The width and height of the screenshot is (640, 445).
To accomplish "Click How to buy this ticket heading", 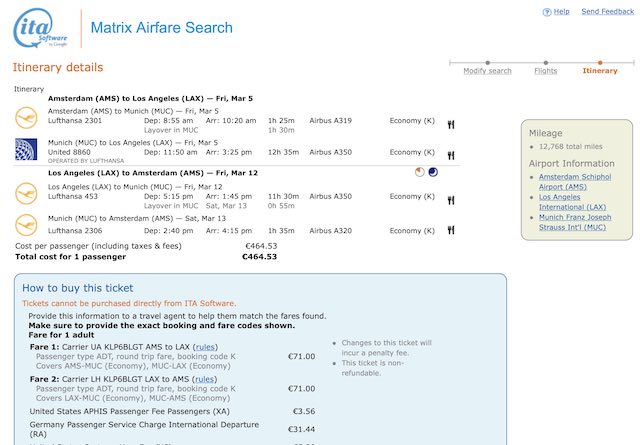I will coord(78,288).
